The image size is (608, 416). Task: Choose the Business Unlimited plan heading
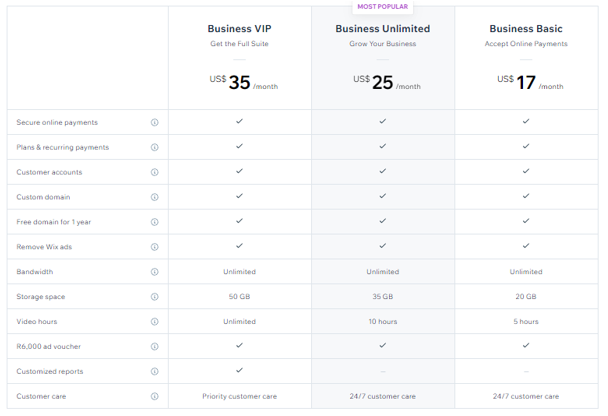coord(383,29)
